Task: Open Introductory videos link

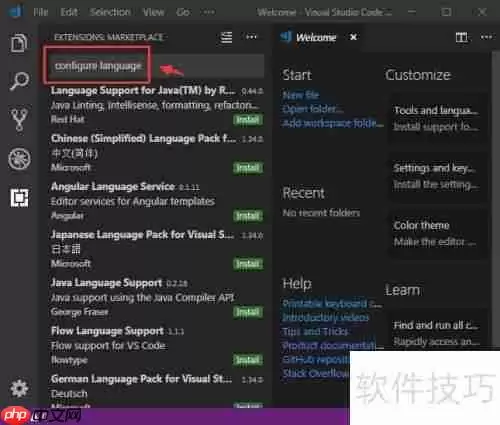Action: pos(326,318)
